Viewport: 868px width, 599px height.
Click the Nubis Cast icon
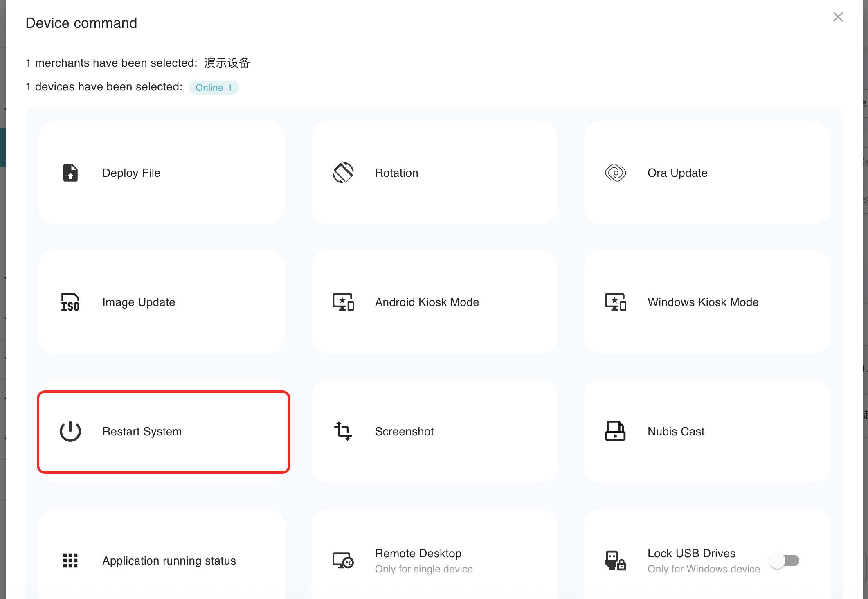pos(615,431)
